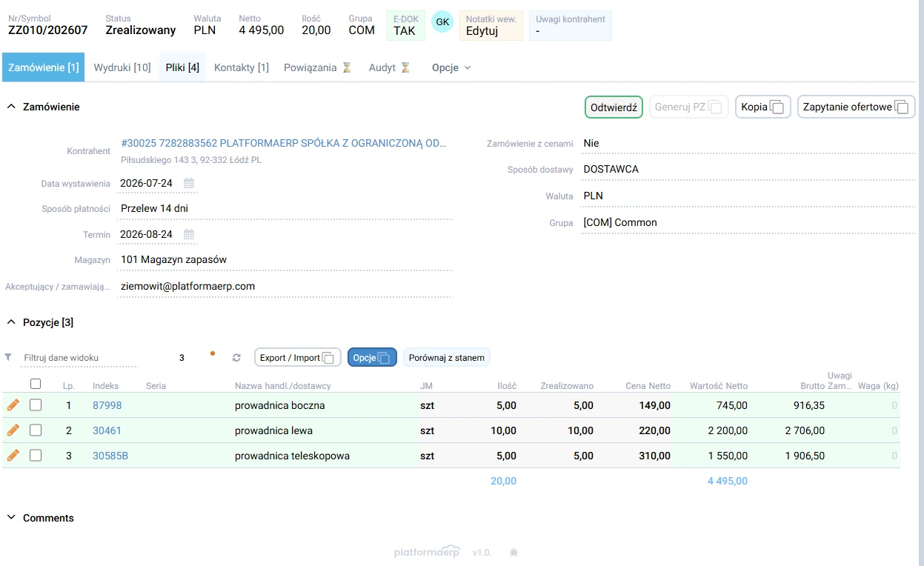Click the bug icon in footer

[x=514, y=553]
